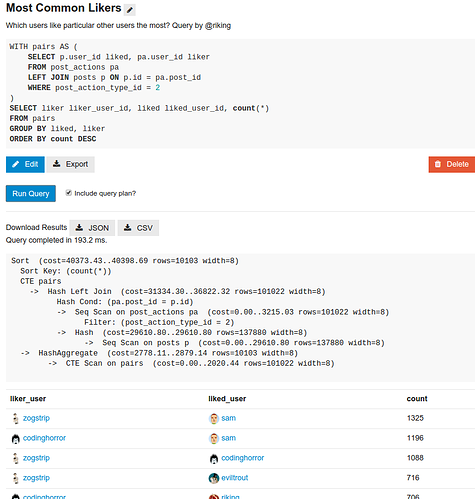The image size is (475, 499).
Task: Export the query
Action: click(71, 164)
